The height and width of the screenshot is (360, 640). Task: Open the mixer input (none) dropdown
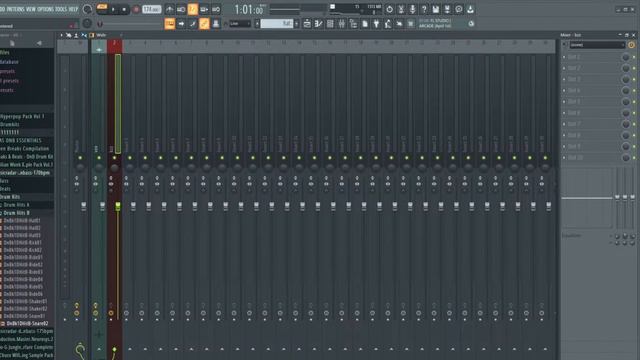pyautogui.click(x=597, y=45)
